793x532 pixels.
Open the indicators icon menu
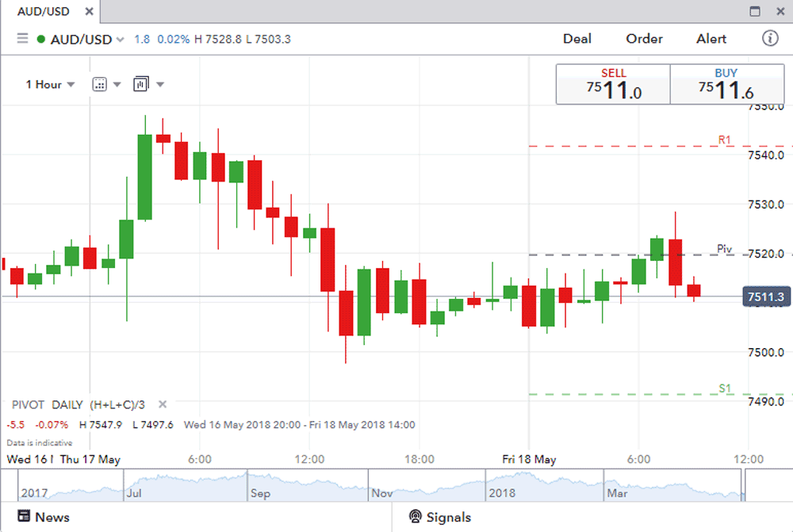pos(141,84)
